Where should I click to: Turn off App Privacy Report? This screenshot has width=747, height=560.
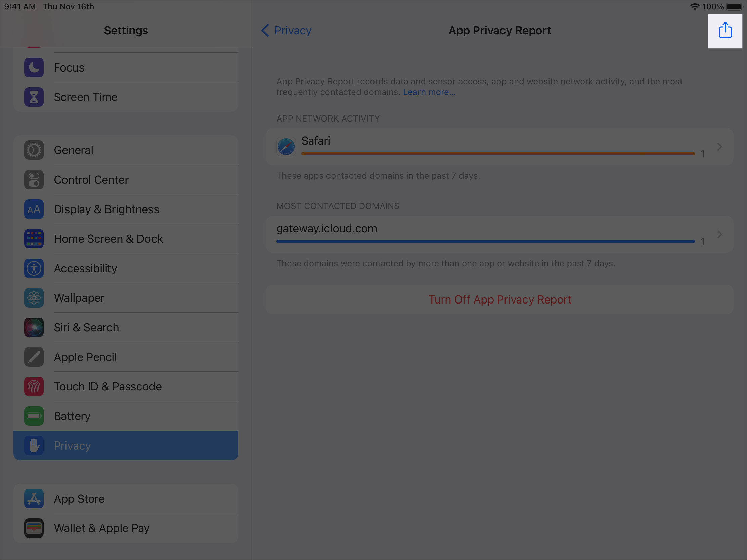pos(499,299)
